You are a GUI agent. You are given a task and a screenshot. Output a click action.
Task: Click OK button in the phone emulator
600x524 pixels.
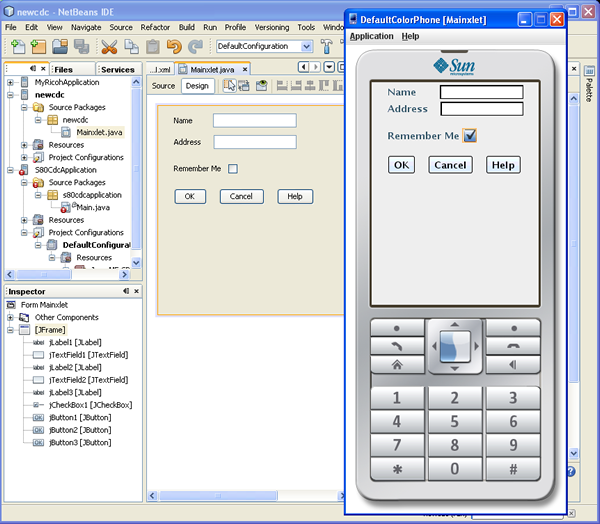[401, 165]
